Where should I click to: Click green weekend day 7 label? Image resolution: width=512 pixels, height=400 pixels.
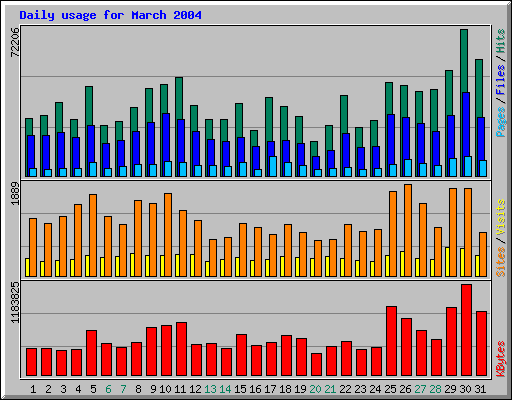(x=123, y=389)
